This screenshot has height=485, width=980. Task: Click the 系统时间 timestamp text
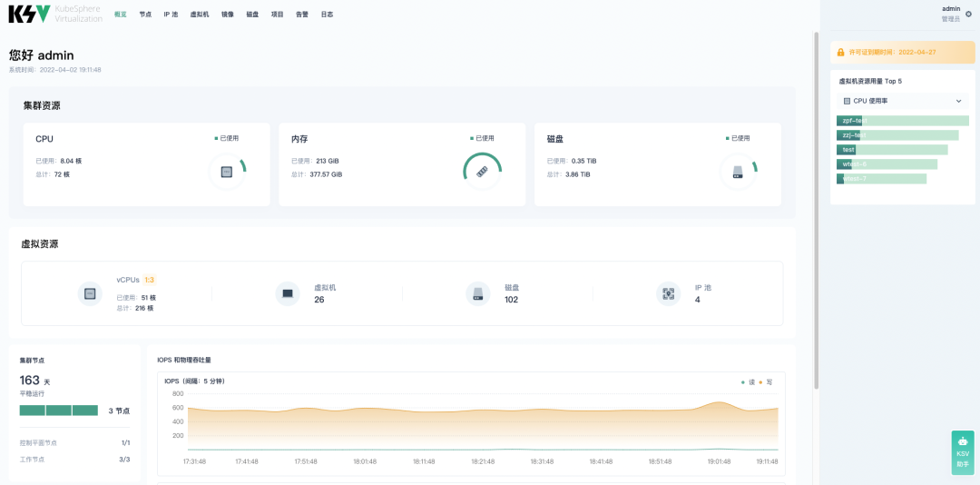55,70
